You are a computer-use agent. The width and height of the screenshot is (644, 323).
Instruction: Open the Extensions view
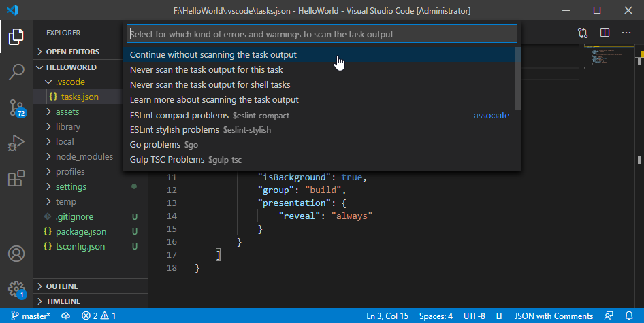click(x=16, y=179)
